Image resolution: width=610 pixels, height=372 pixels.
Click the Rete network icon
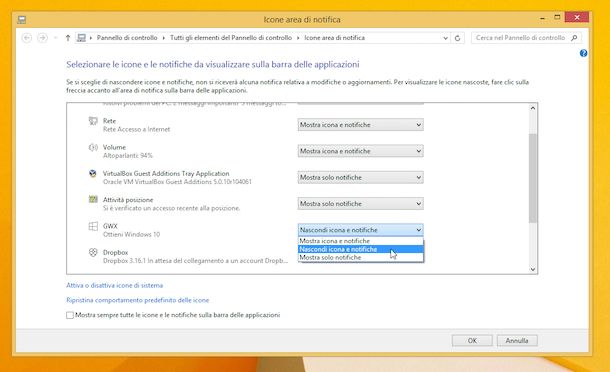pos(93,121)
